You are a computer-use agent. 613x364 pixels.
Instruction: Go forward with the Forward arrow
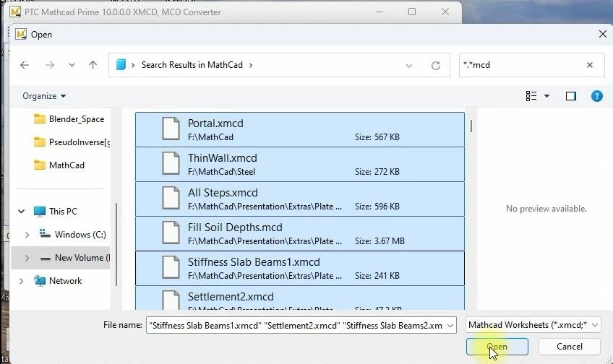point(50,65)
